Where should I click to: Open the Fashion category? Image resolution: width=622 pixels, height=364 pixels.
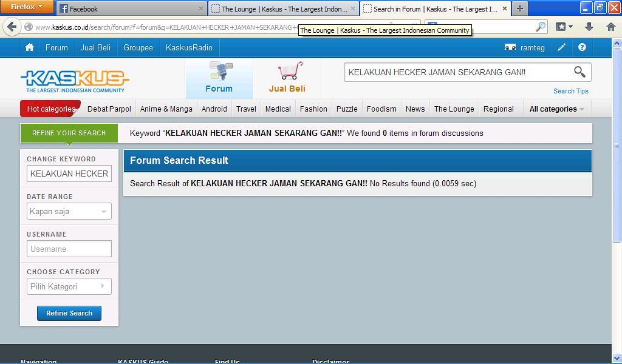pyautogui.click(x=313, y=109)
